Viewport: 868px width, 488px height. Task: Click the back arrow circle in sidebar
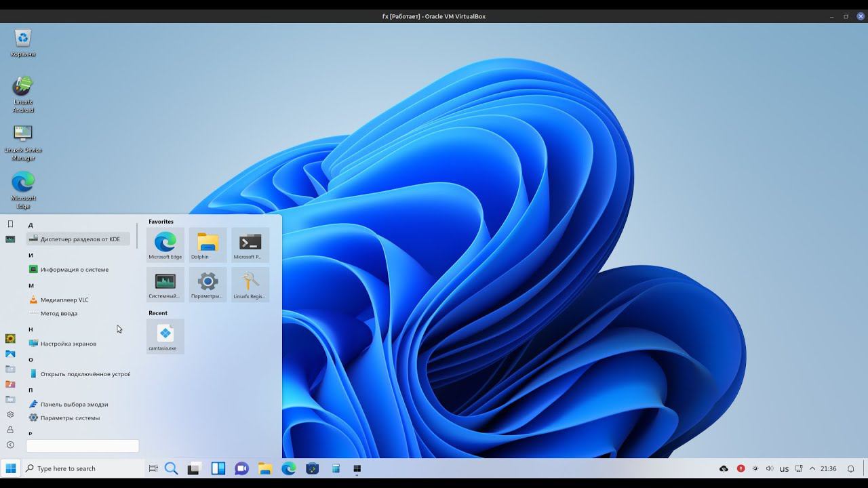point(10,445)
